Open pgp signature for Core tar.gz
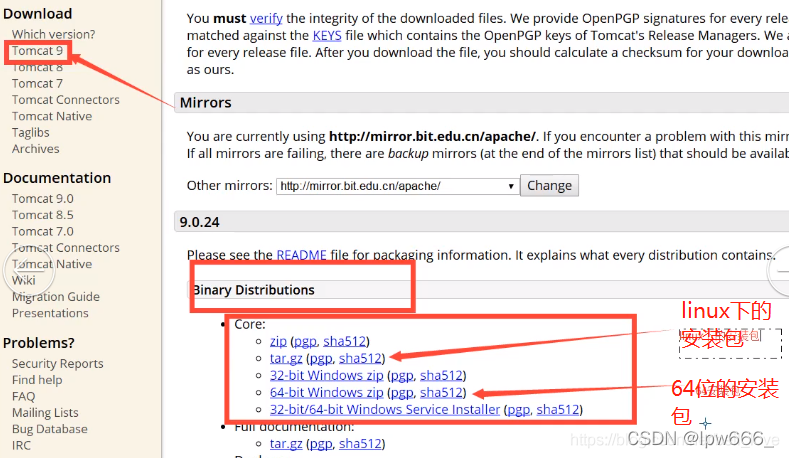This screenshot has height=458, width=789. coord(322,359)
